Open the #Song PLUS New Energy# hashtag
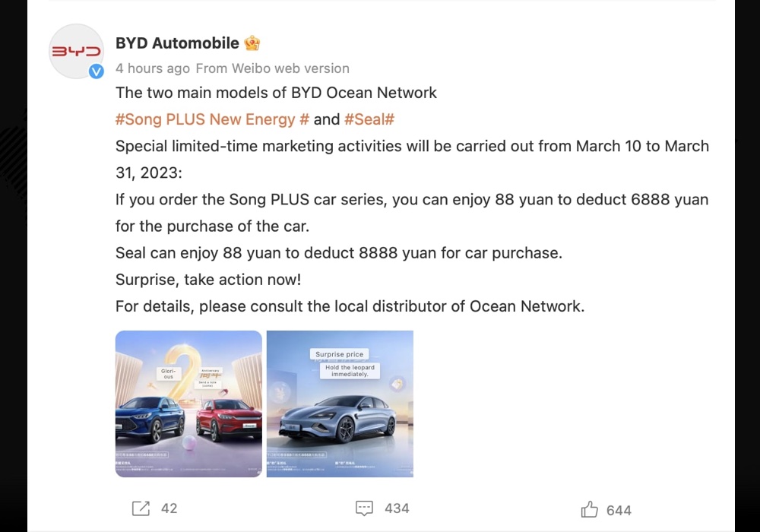This screenshot has width=760, height=532. (x=212, y=119)
